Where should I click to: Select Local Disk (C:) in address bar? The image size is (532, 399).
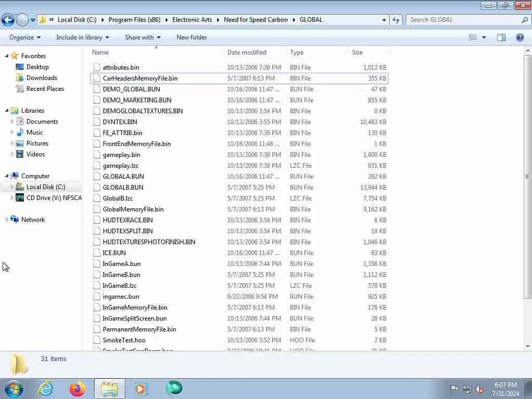point(77,20)
